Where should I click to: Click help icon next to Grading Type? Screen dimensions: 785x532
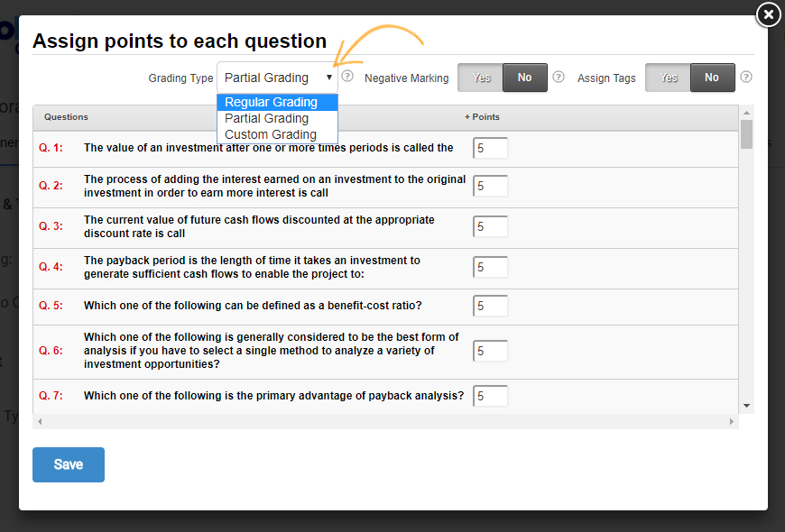(347, 77)
